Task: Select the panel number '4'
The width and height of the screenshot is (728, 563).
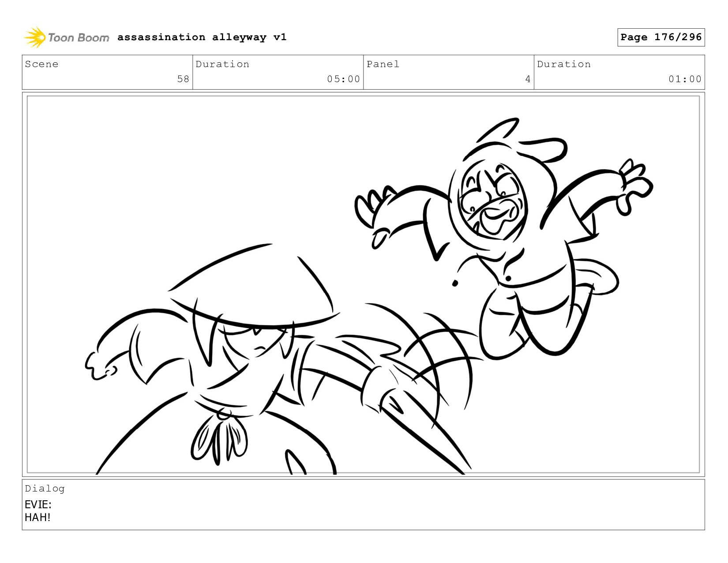Action: tap(528, 79)
